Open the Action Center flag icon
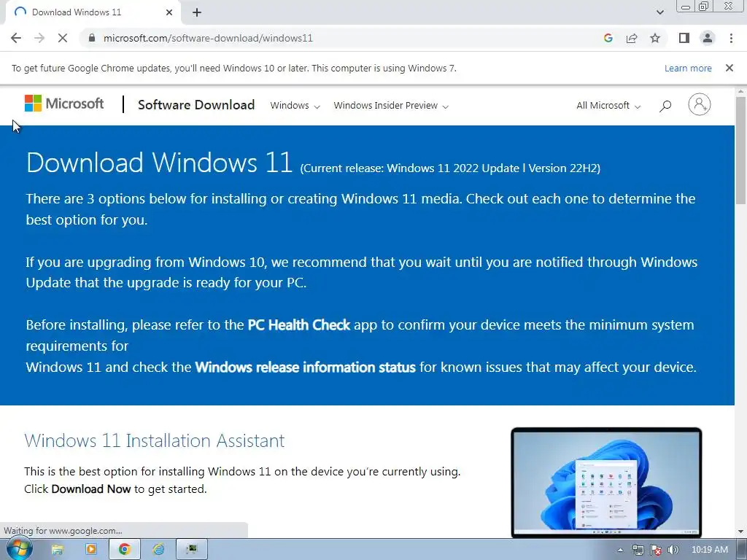Screen dimensions: 747x560 coord(656,550)
